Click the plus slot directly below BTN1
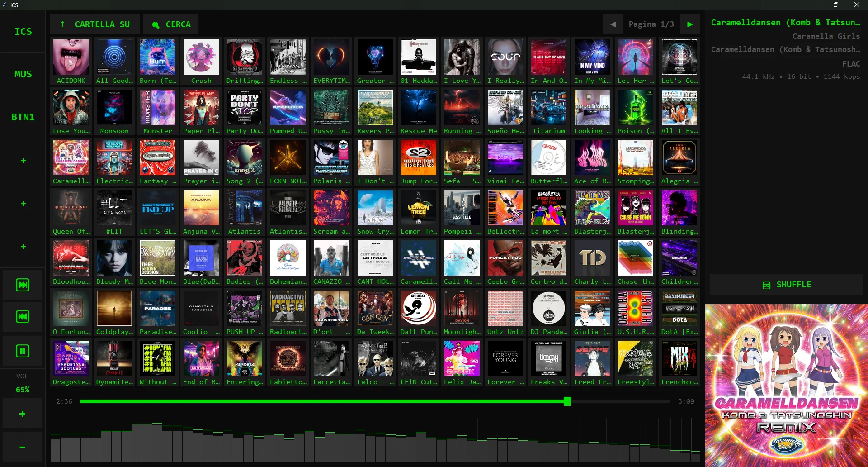The width and height of the screenshot is (868, 467). [x=23, y=161]
